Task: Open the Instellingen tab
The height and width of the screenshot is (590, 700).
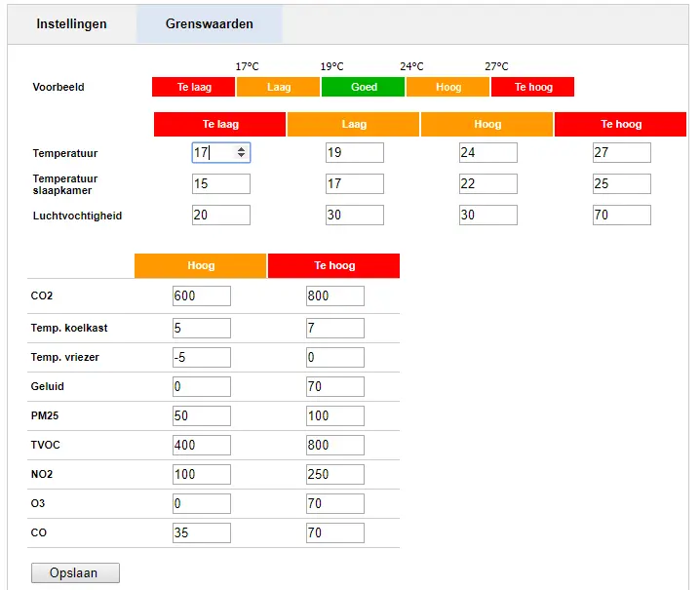Action: point(71,23)
